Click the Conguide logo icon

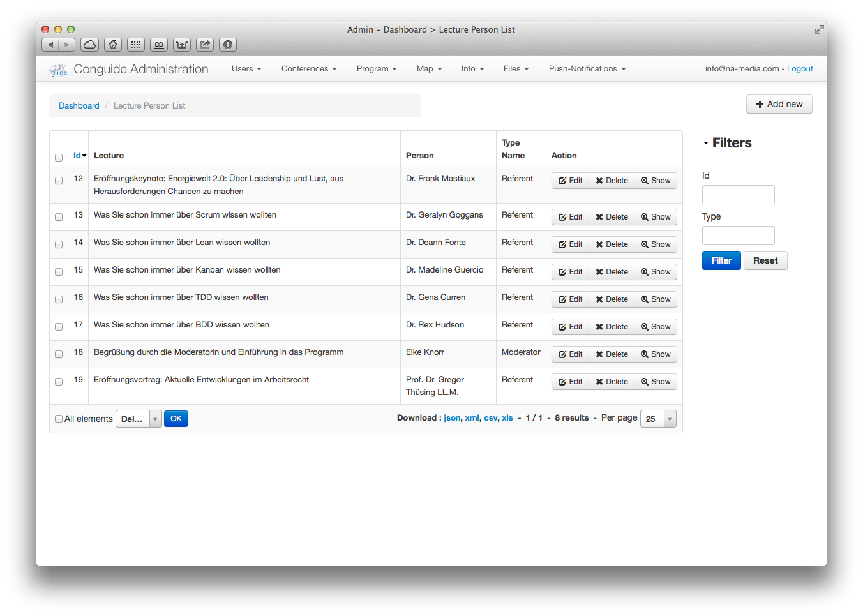pos(58,70)
